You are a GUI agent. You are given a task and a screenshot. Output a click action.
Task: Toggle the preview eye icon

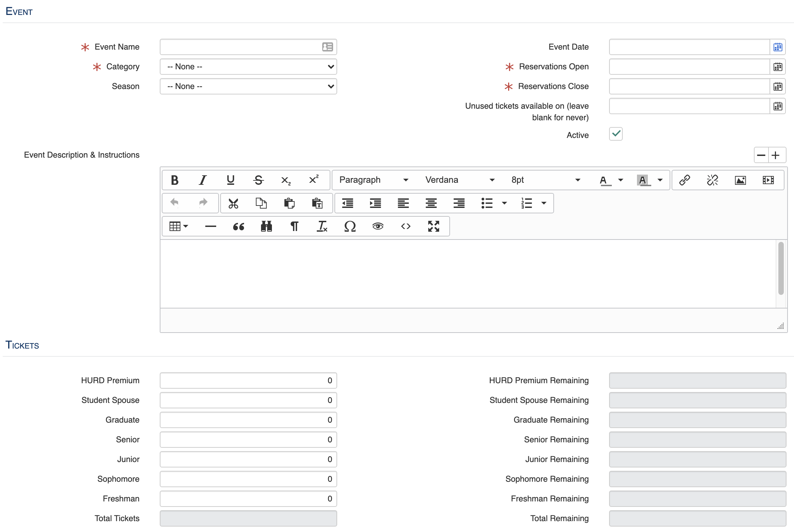coord(378,226)
